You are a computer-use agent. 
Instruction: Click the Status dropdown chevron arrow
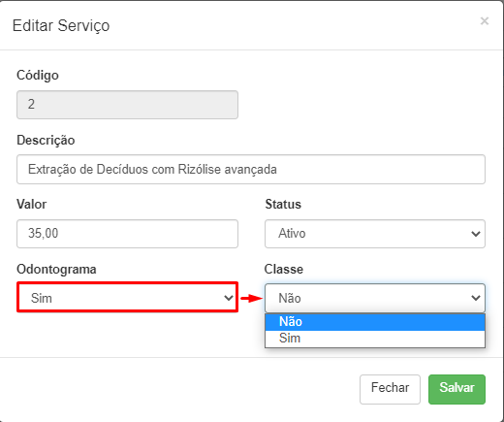[x=476, y=234]
